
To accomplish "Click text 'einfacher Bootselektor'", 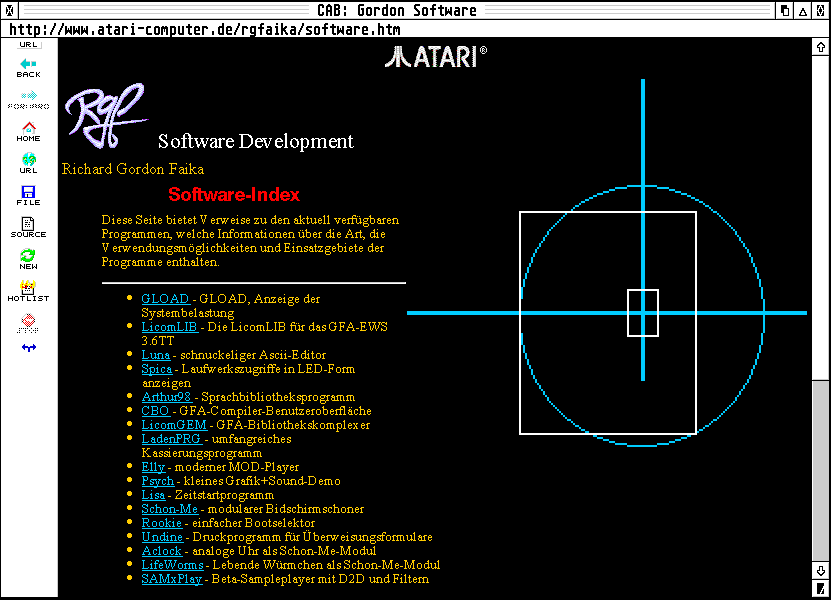I will 253,523.
